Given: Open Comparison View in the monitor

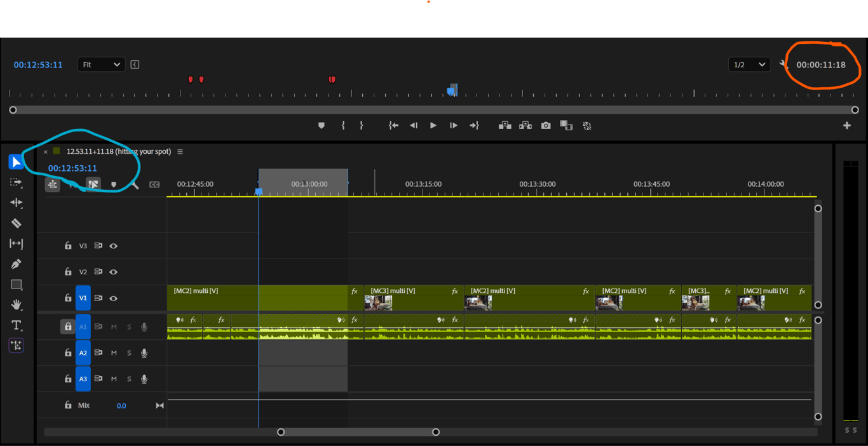Looking at the screenshot, I should click(566, 126).
